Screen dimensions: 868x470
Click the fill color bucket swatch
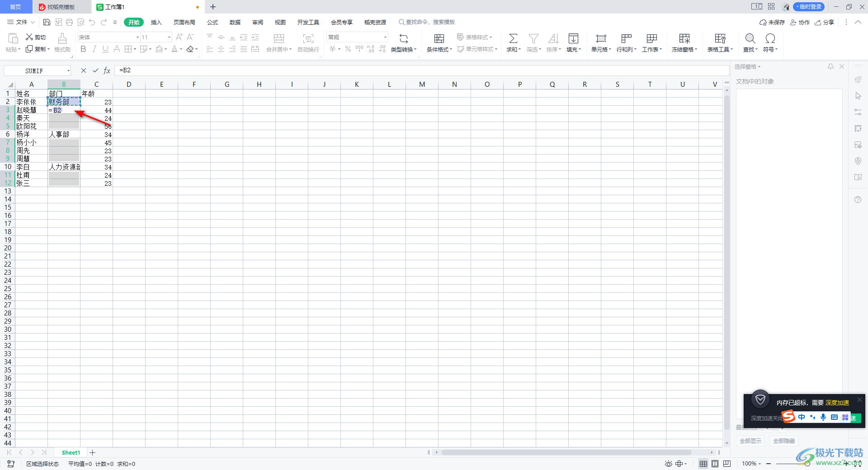pos(159,49)
